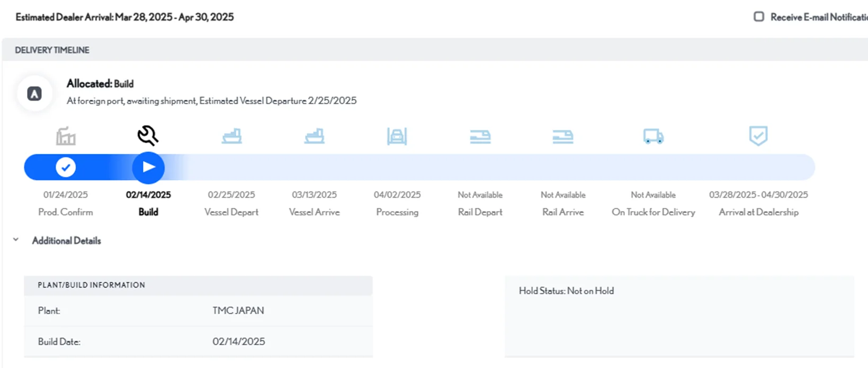The width and height of the screenshot is (868, 368).
Task: Select the Vessel Arrive ship icon
Action: 314,136
